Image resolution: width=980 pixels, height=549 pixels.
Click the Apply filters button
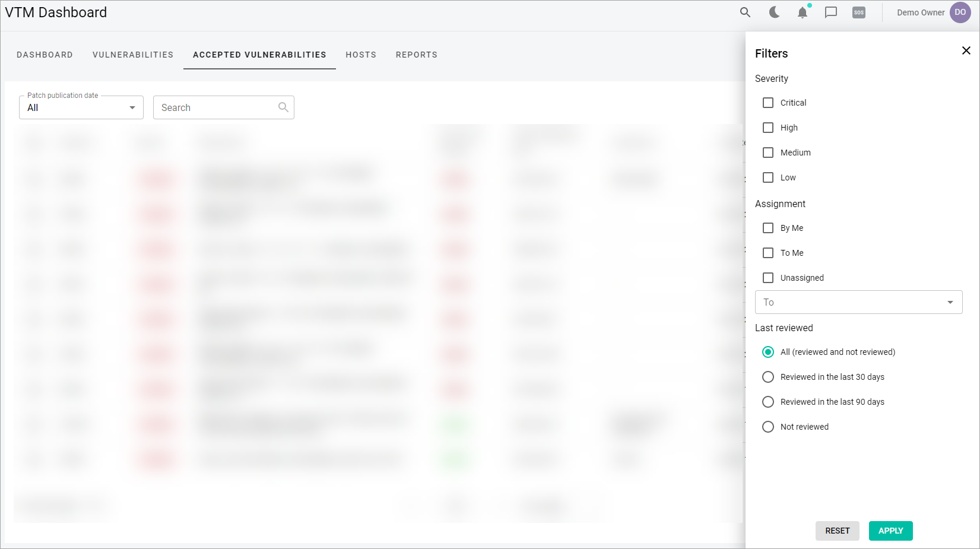(890, 531)
